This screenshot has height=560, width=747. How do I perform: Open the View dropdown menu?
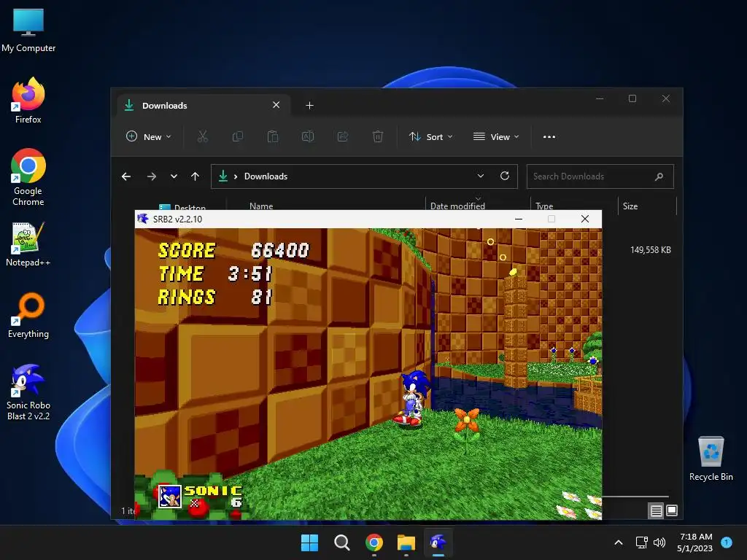(496, 136)
